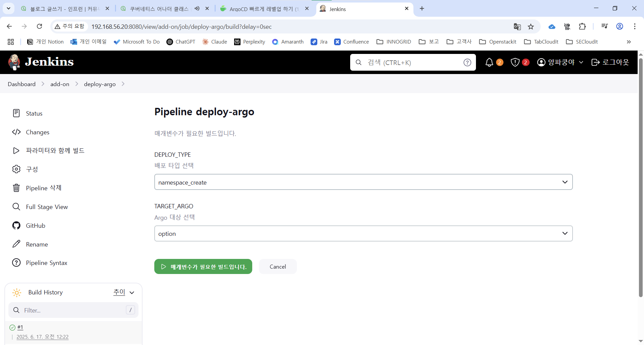
Task: Expand the Build History trend chevron
Action: pyautogui.click(x=132, y=292)
